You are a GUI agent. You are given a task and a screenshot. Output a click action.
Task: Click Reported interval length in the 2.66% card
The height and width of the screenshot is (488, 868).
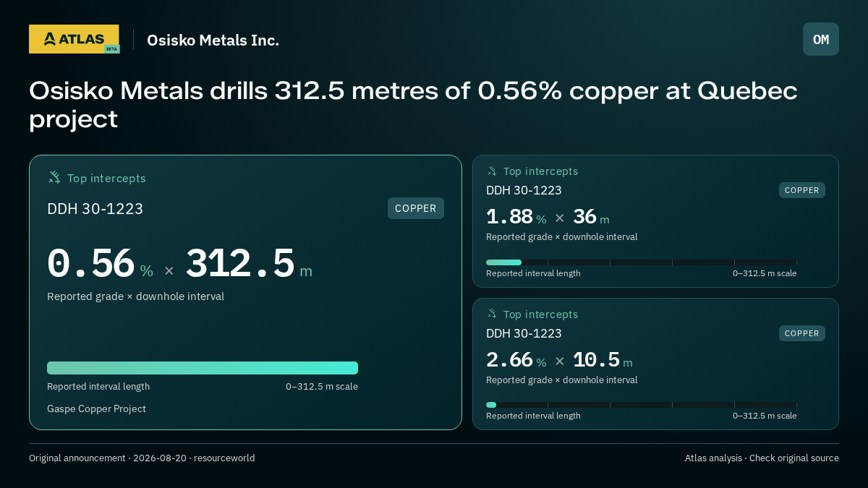533,416
